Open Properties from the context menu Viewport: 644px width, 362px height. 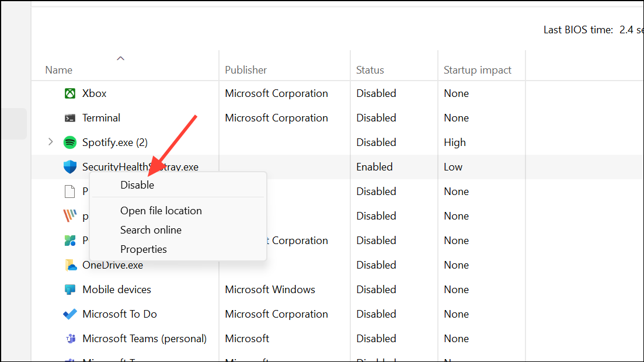144,249
